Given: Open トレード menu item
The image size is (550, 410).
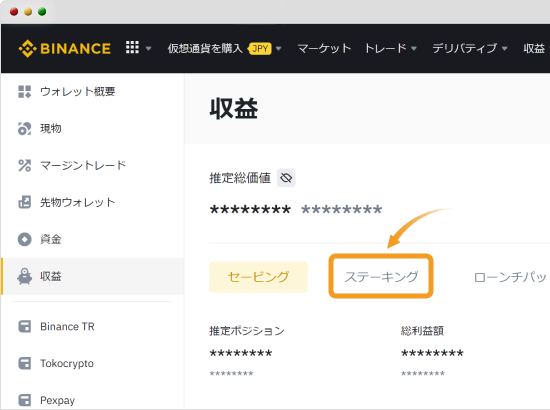Looking at the screenshot, I should pos(385,48).
